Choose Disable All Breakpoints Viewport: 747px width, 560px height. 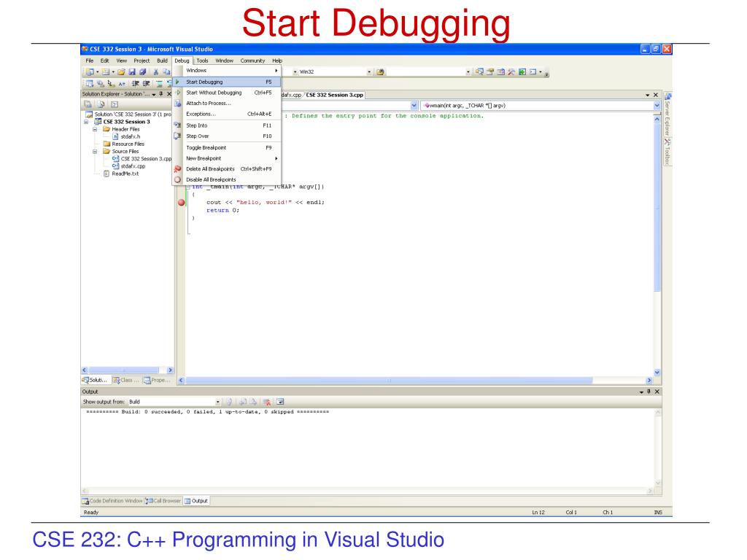click(227, 179)
